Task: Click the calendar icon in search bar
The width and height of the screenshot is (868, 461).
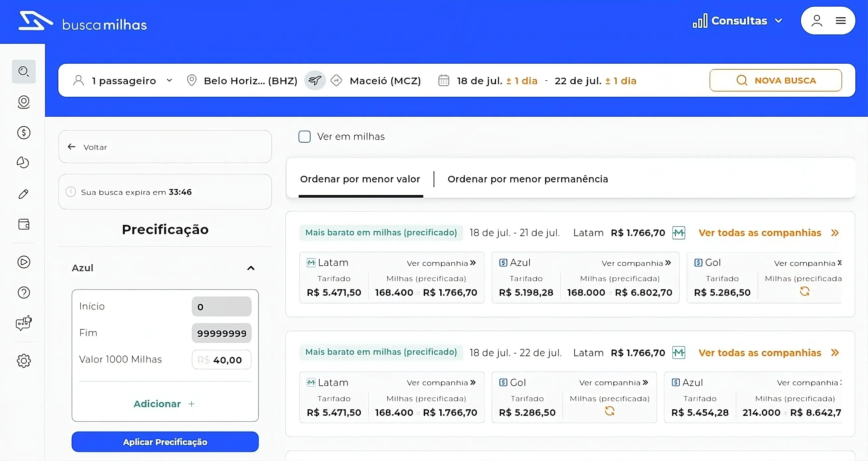Action: (x=443, y=81)
